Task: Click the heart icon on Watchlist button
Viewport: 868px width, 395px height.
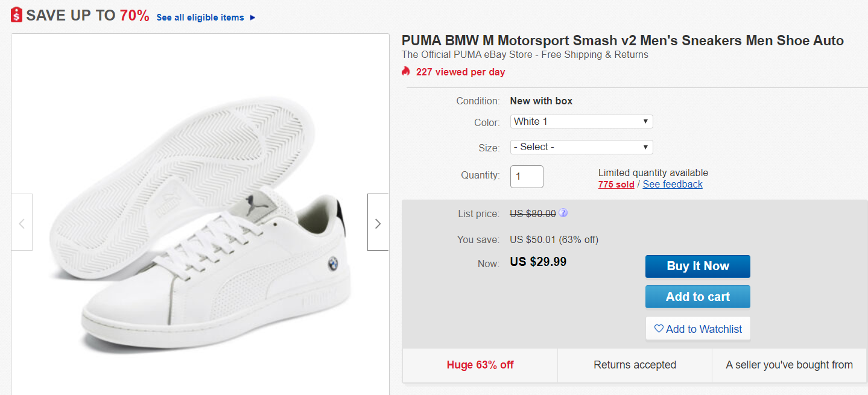Action: [659, 329]
